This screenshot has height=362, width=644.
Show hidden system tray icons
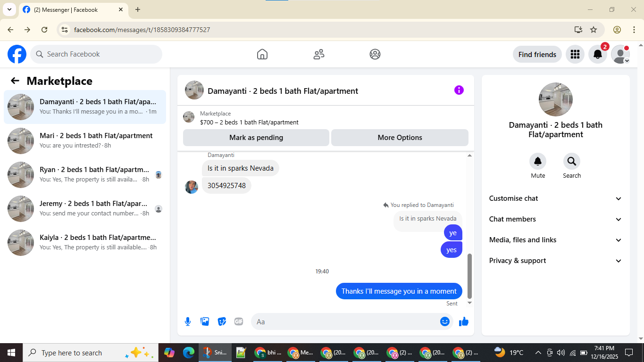coord(538,353)
